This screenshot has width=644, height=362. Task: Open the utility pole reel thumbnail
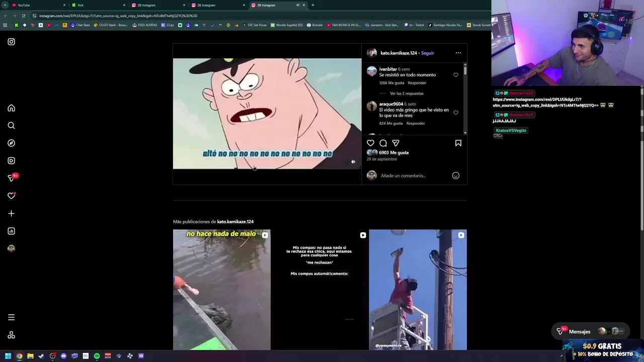[418, 290]
